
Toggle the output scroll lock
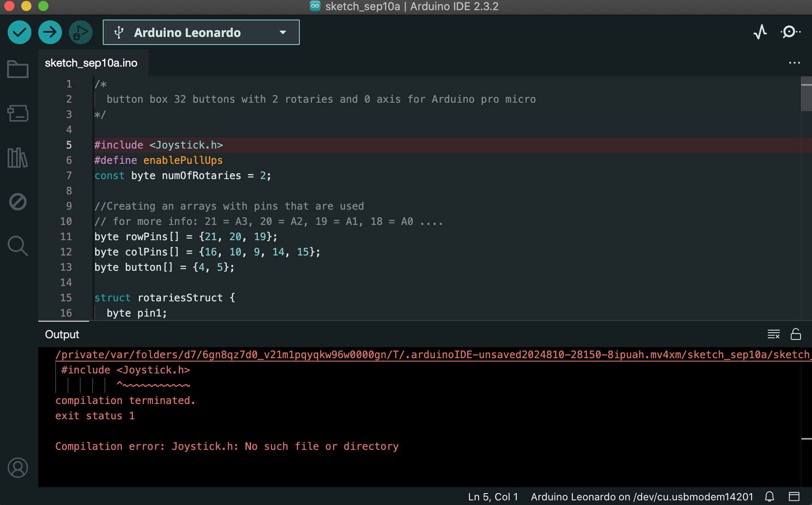pos(796,334)
